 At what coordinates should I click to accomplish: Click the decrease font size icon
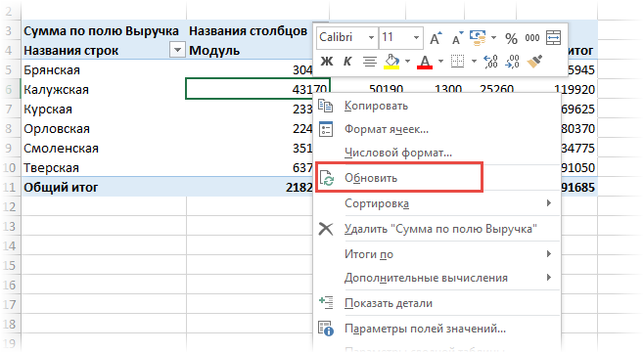pyautogui.click(x=457, y=38)
